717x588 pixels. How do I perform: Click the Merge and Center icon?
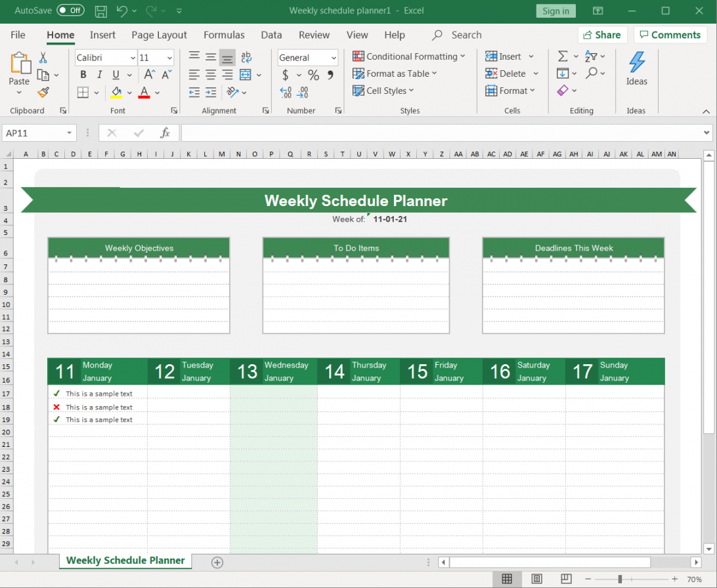(246, 75)
